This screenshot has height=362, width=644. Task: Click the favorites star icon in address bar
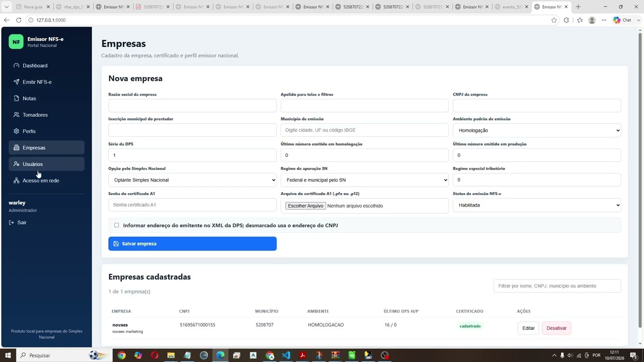click(554, 20)
